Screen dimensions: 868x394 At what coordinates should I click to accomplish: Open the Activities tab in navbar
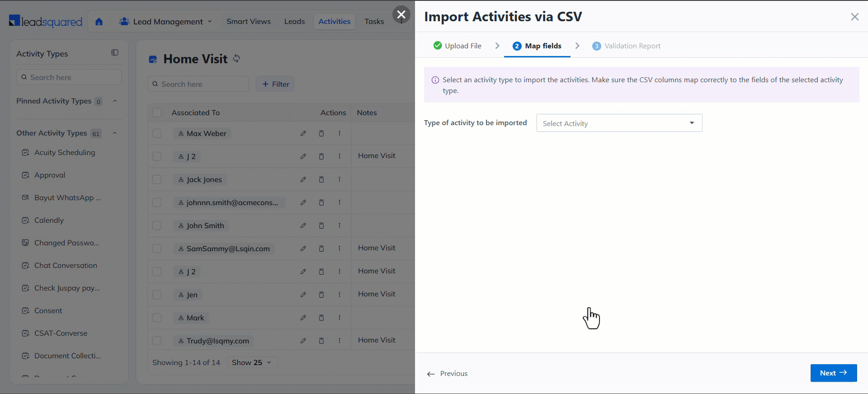point(334,21)
